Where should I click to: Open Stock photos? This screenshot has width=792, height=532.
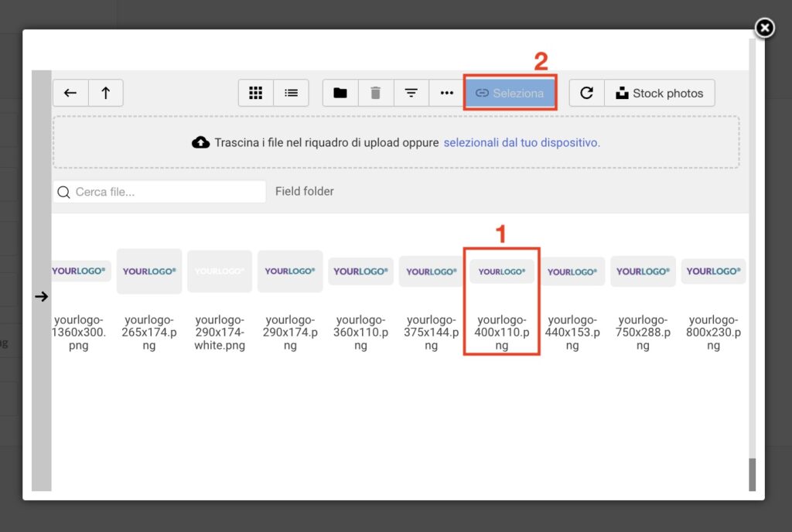click(659, 93)
